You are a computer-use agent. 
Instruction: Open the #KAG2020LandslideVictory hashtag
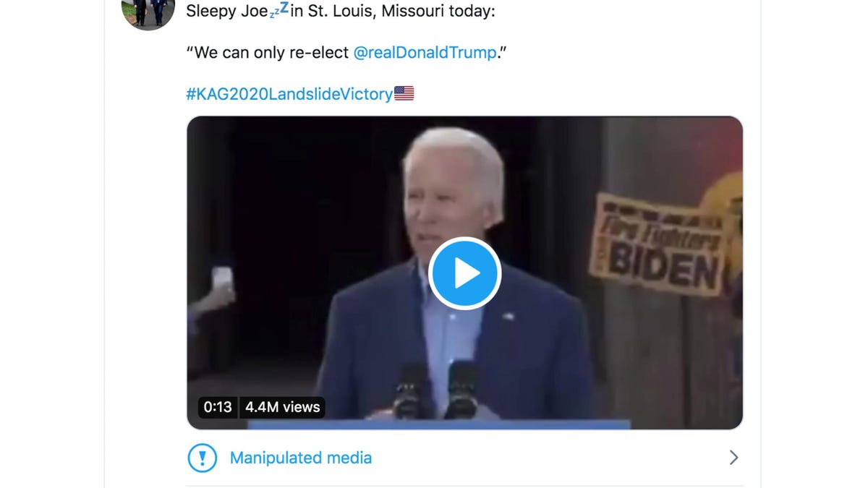289,93
